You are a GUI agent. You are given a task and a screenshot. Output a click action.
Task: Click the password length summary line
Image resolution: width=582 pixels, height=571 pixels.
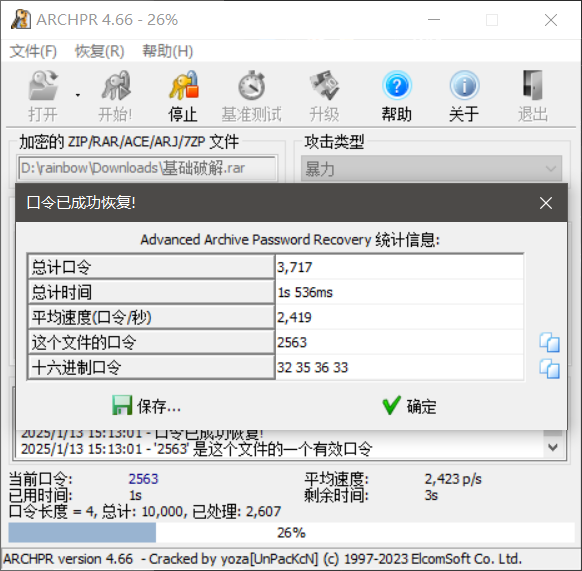point(145,512)
